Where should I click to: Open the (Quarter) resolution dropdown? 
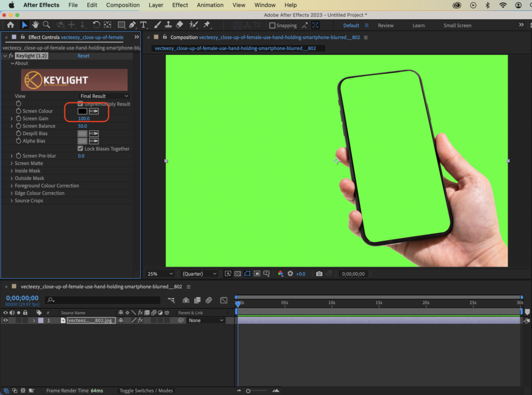point(199,273)
